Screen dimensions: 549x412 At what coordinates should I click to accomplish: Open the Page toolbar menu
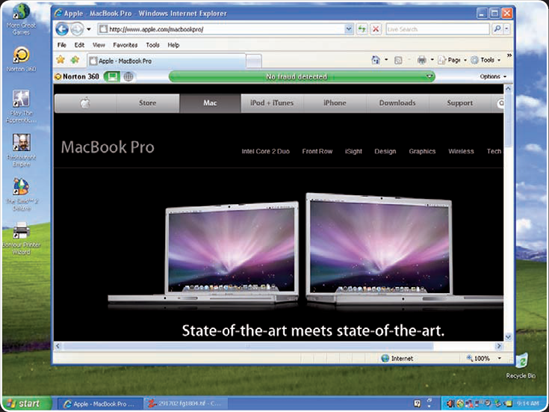[452, 60]
